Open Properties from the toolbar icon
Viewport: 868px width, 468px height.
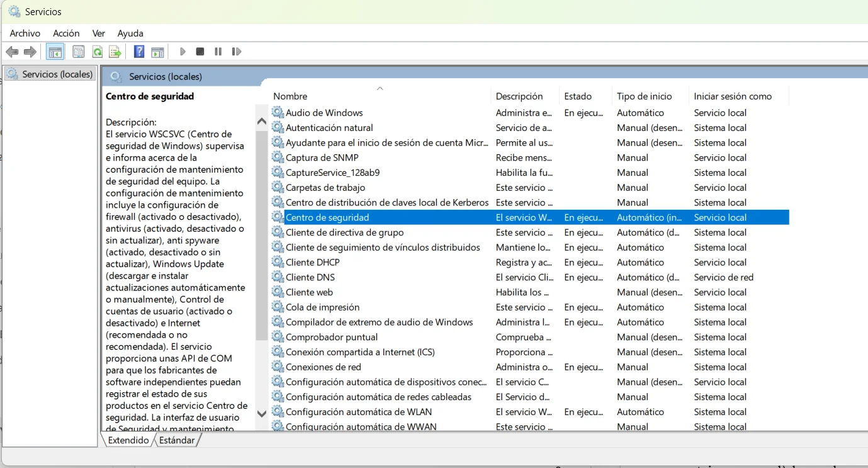click(79, 52)
